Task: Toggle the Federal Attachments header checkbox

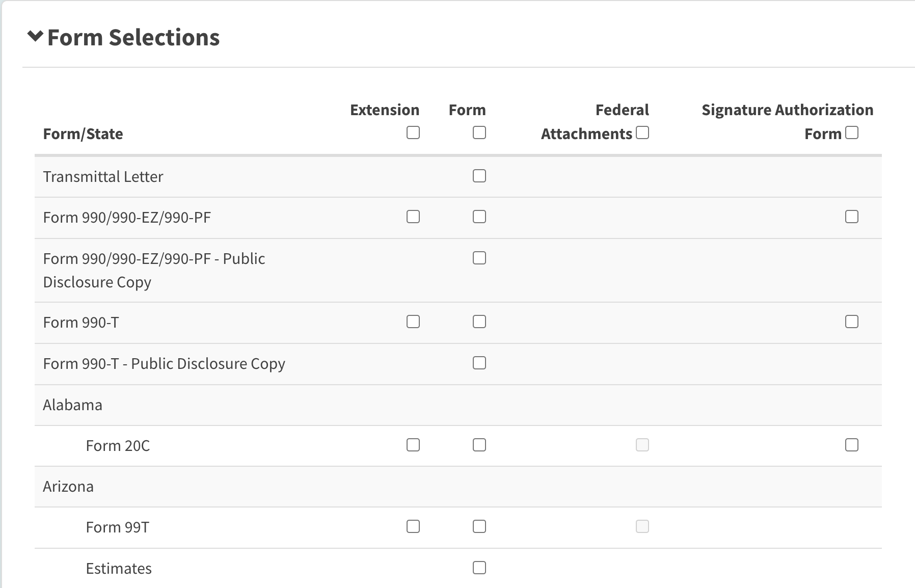Action: click(x=642, y=133)
